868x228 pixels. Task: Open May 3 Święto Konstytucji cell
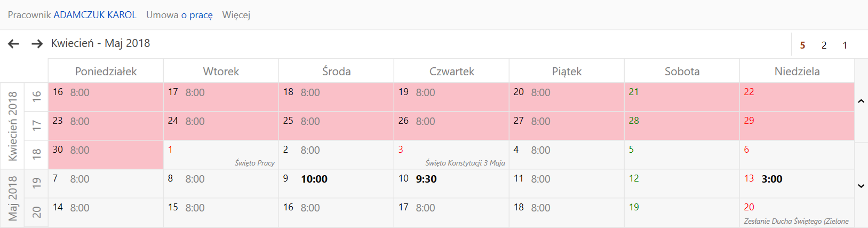(451, 155)
